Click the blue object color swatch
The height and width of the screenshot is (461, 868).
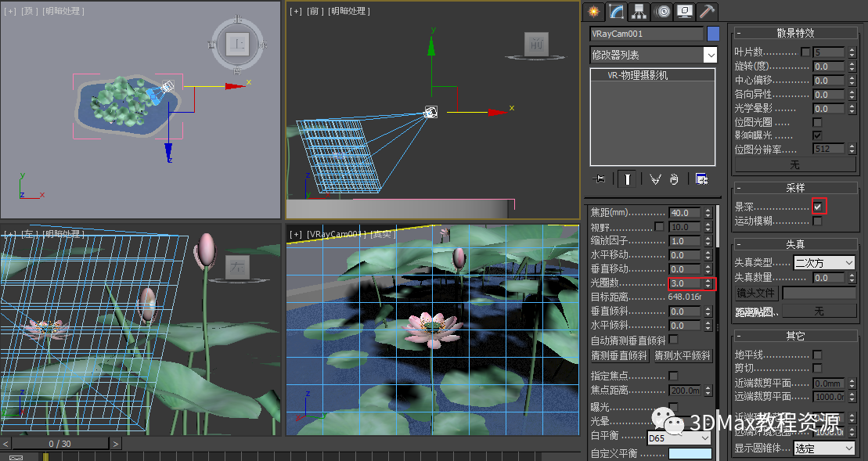pos(713,34)
